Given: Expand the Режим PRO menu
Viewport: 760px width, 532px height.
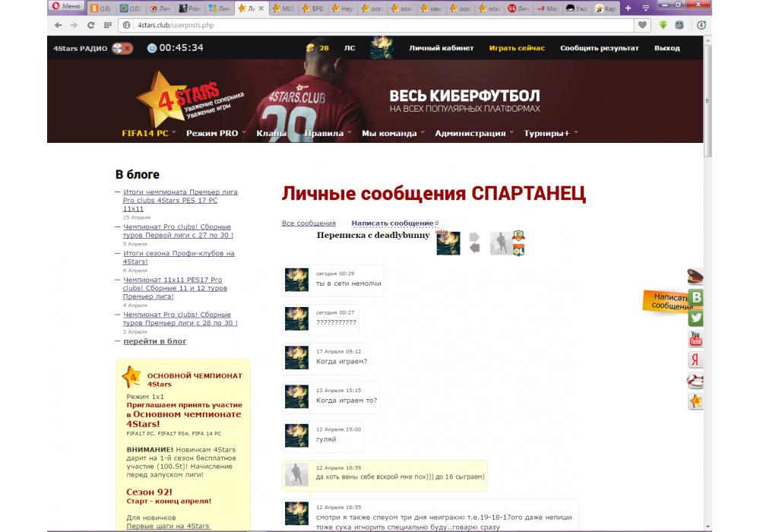Looking at the screenshot, I should pyautogui.click(x=216, y=133).
